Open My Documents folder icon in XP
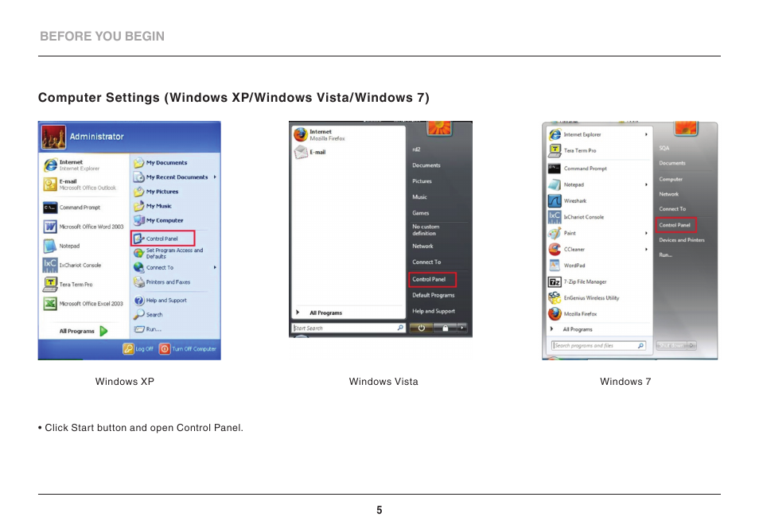Image resolution: width=759 pixels, height=532 pixels. click(139, 162)
